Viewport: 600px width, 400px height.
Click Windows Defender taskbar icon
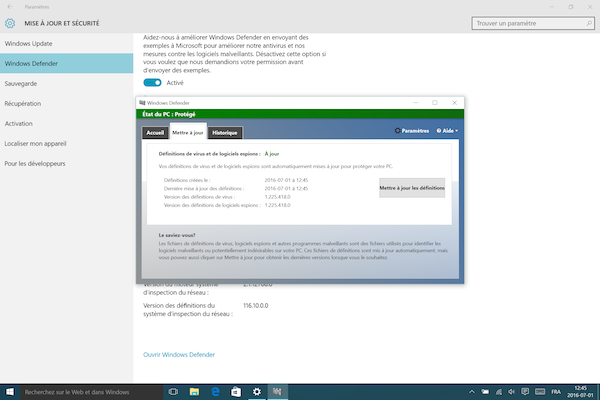[277, 392]
